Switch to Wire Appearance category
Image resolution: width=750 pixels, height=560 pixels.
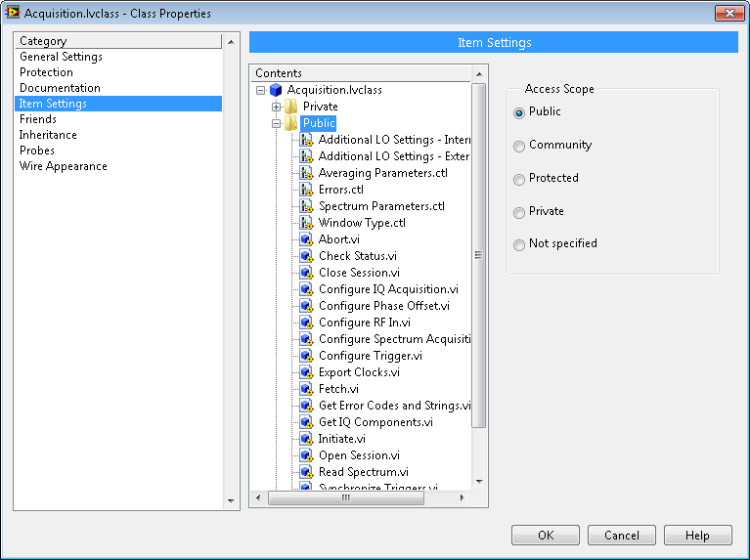(63, 166)
